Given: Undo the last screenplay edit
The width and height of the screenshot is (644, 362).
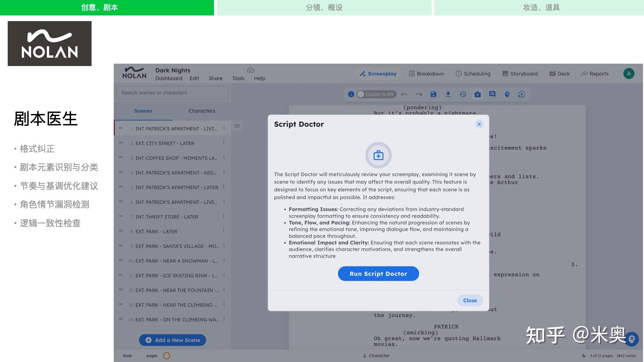Looking at the screenshot, I should coord(404,94).
